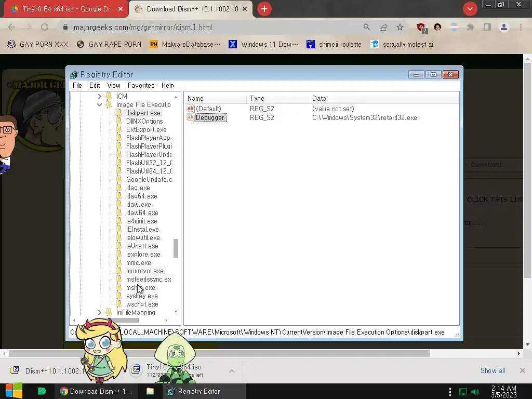Select the ielowutil.exe registry key
This screenshot has height=399, width=532.
click(143, 238)
